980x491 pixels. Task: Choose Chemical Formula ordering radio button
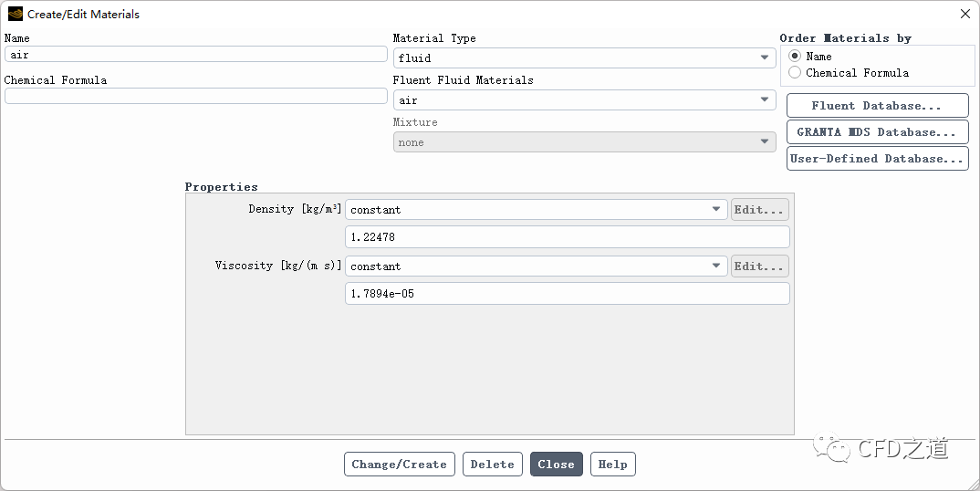795,73
